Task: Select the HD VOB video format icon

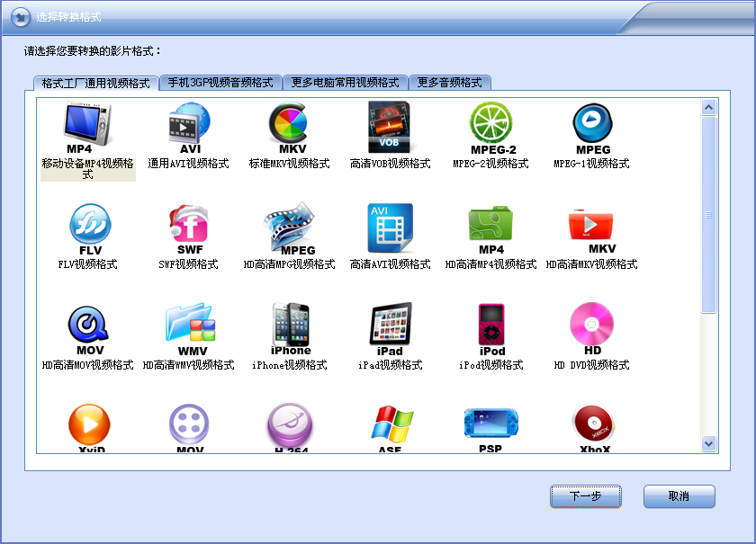Action: 390,129
